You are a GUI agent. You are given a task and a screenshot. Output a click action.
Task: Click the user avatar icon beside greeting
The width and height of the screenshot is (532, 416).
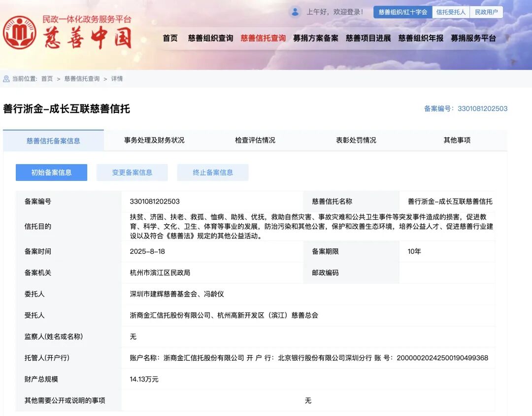[x=295, y=12]
